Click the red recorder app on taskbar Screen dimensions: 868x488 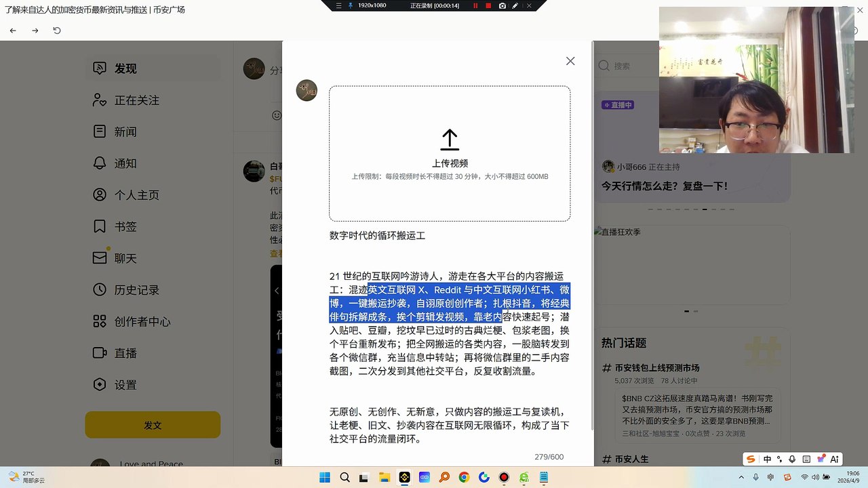click(504, 477)
